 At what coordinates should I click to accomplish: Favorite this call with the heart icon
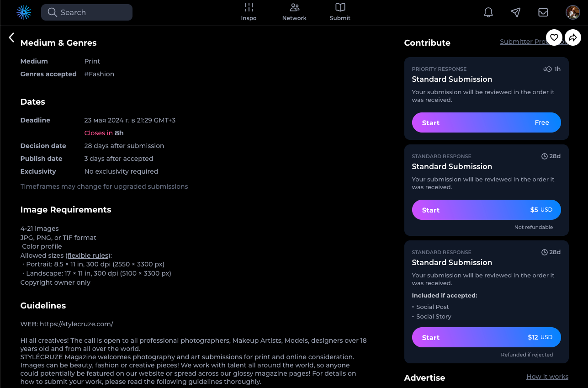[554, 37]
